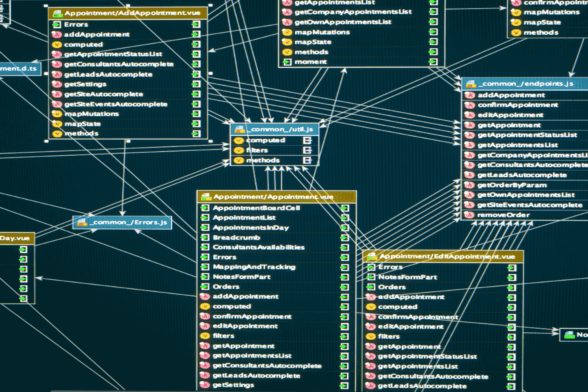The height and width of the screenshot is (392, 588).
Task: Click getAppointment in the endpoints.js node
Action: pos(509,125)
